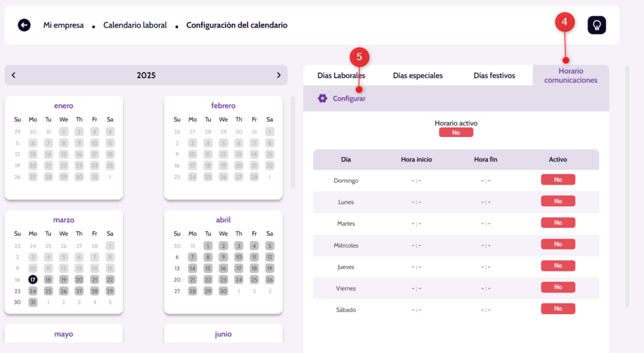
Task: Open the Días especiales tab
Action: point(418,75)
